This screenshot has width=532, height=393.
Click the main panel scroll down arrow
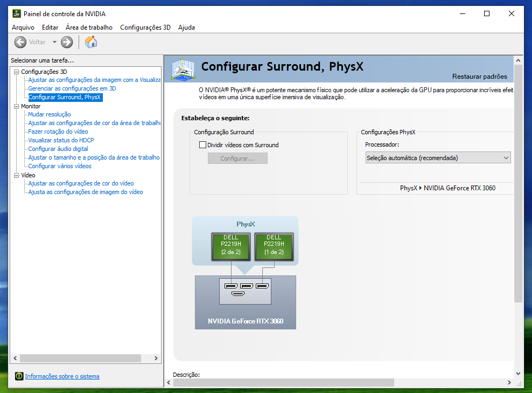click(518, 373)
